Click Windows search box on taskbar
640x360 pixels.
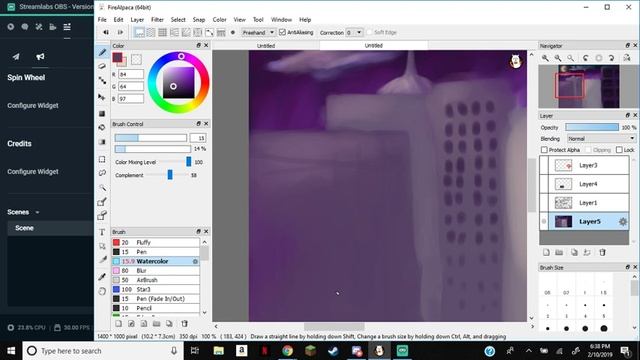click(x=103, y=351)
